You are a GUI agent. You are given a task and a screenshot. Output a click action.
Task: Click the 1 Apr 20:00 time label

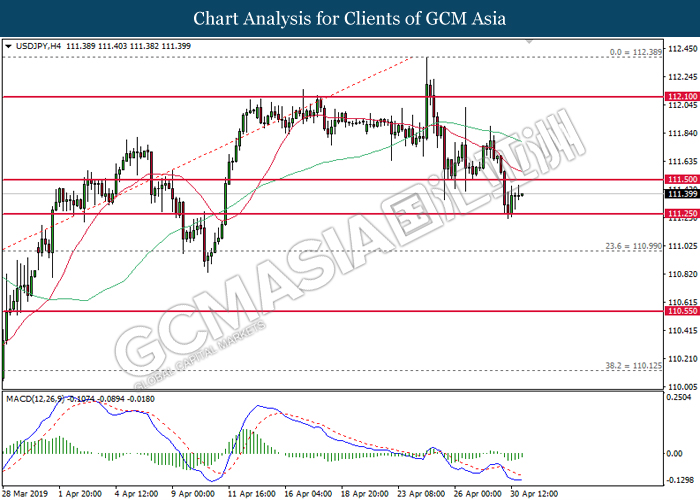pyautogui.click(x=80, y=494)
